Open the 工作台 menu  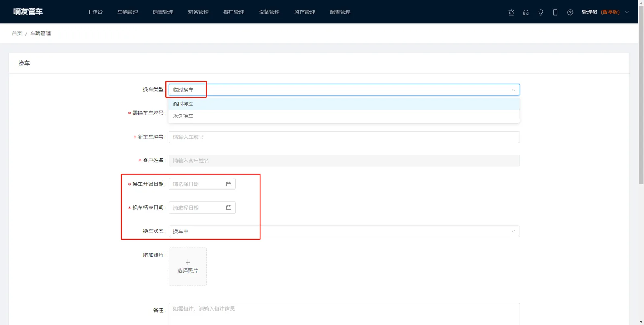coord(95,12)
